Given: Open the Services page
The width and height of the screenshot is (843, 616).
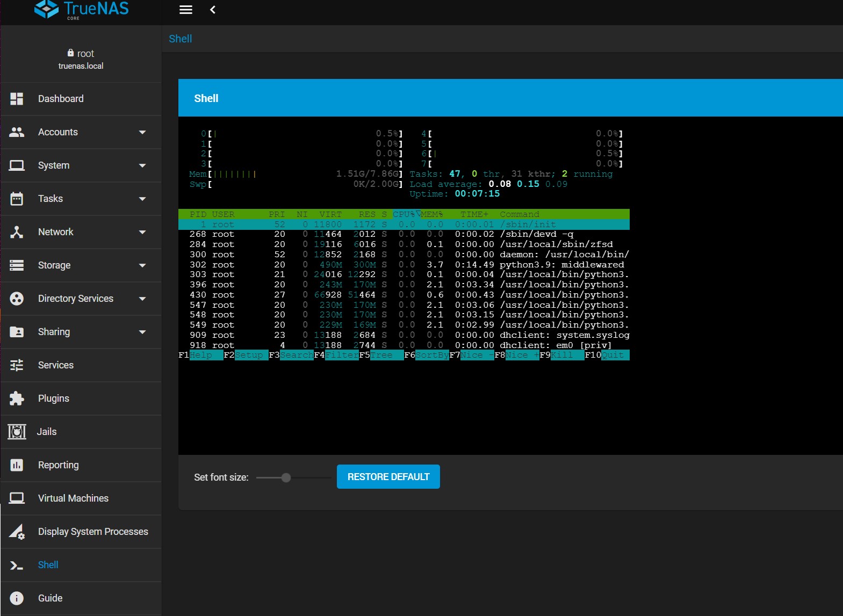Looking at the screenshot, I should click(81, 365).
